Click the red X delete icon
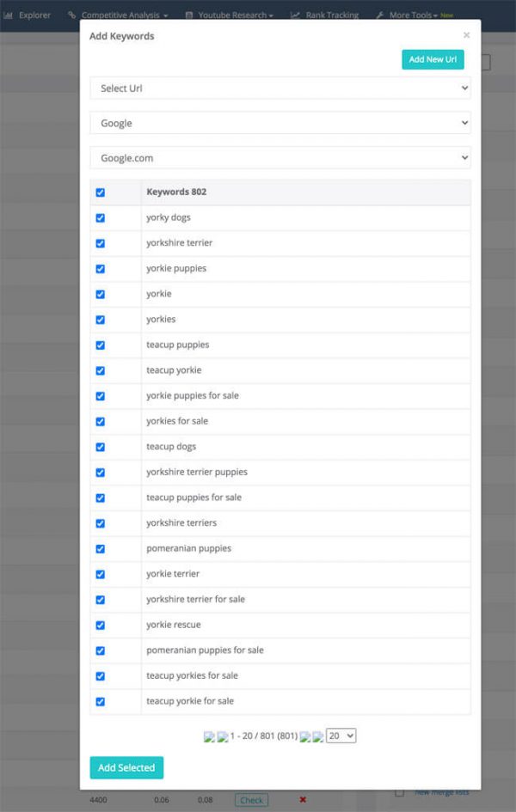This screenshot has width=516, height=812. (303, 799)
